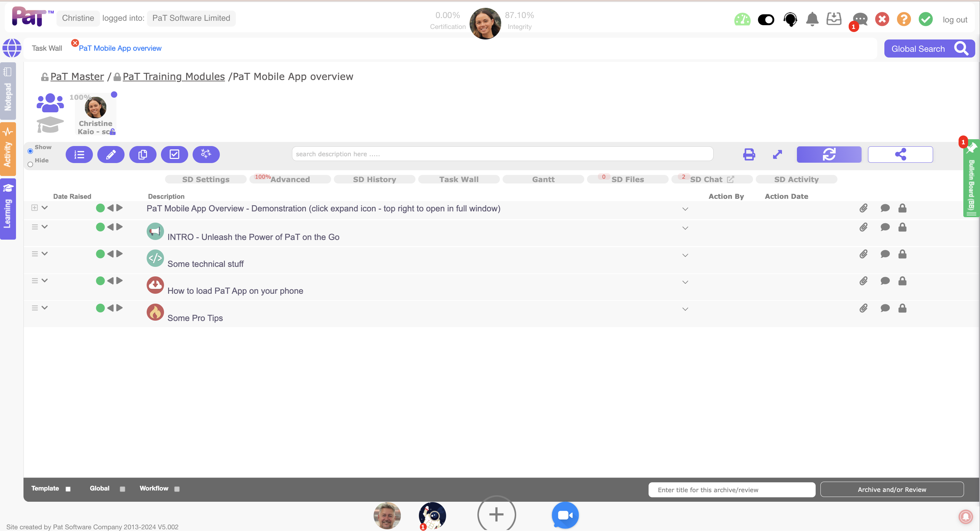The image size is (980, 531).
Task: Expand the Some technical stuff row chevron
Action: coord(45,254)
